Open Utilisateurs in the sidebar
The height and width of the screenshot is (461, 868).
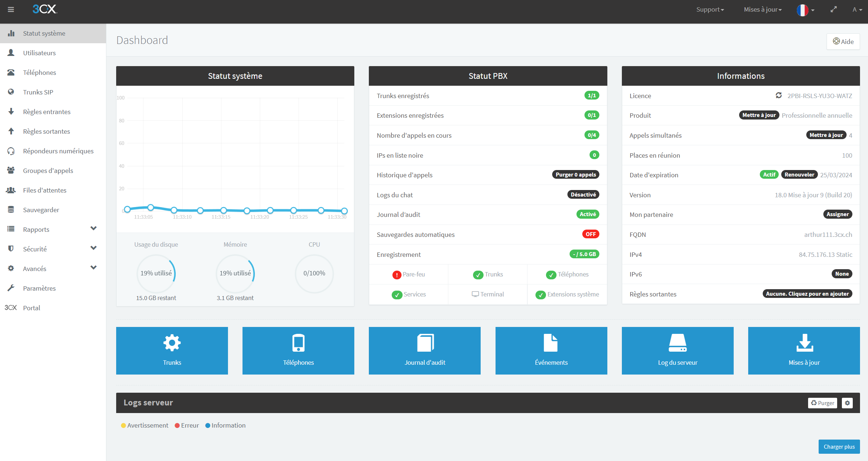pyautogui.click(x=53, y=53)
